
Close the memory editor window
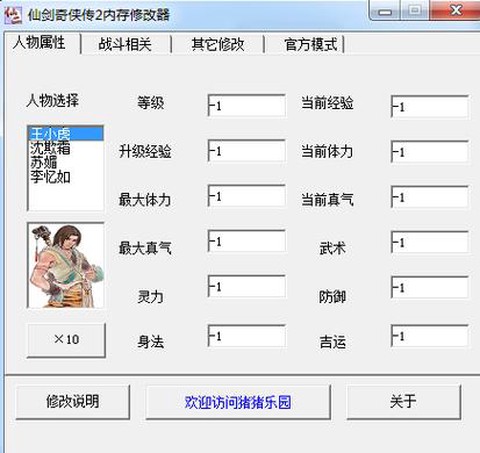point(455,10)
